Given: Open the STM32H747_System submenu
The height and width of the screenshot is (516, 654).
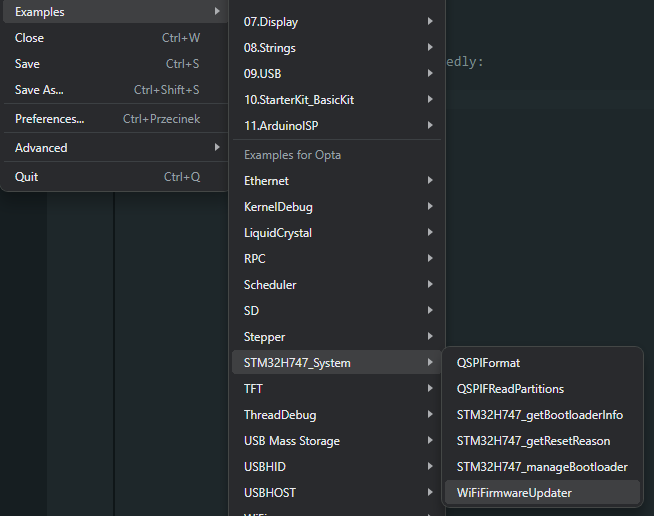Looking at the screenshot, I should click(337, 363).
